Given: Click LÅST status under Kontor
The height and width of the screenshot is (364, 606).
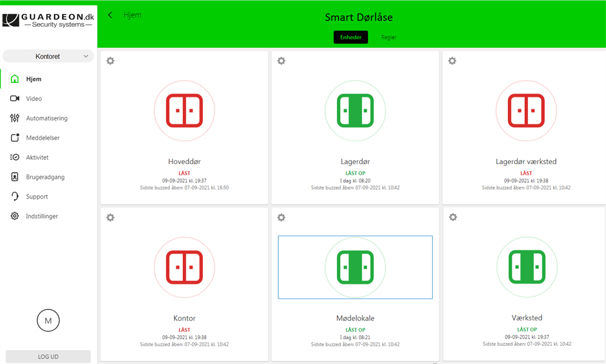Looking at the screenshot, I should pos(184,330).
